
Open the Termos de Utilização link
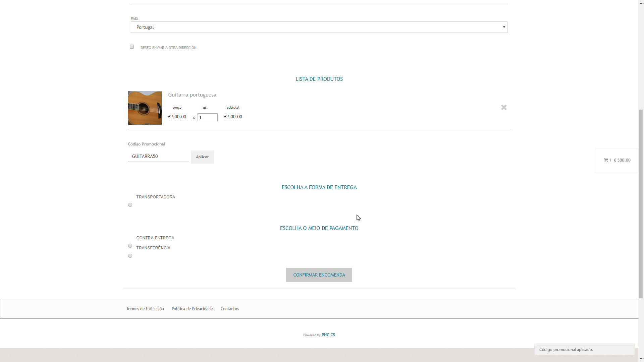145,309
